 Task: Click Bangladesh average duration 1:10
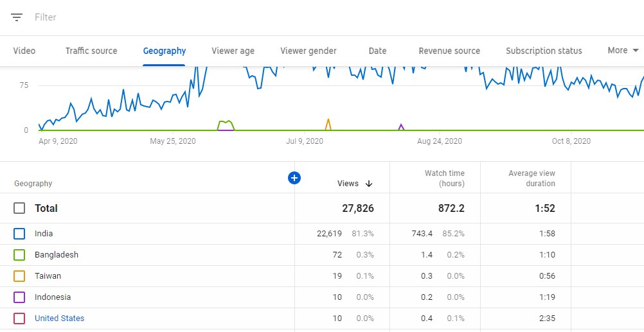click(x=548, y=255)
